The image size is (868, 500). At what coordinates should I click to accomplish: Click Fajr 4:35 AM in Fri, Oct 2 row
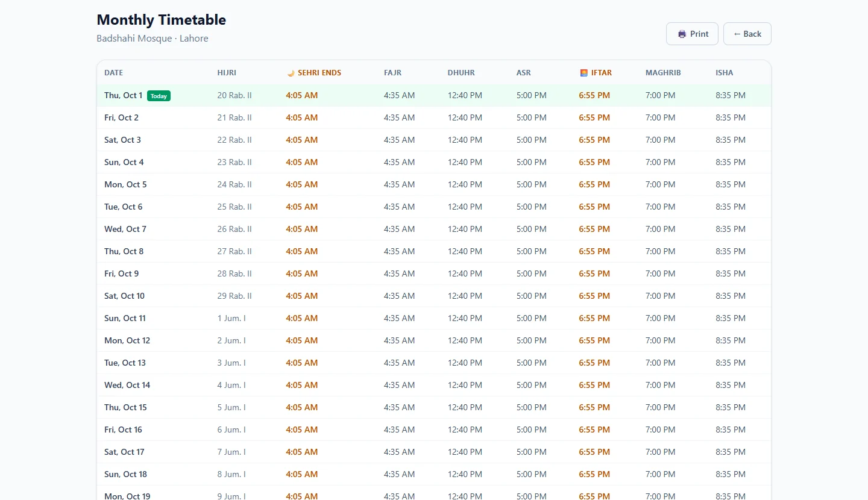pyautogui.click(x=400, y=117)
